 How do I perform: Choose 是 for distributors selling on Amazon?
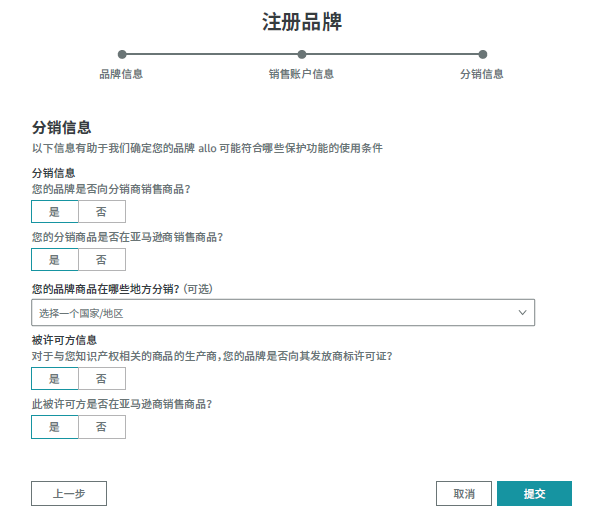(55, 259)
